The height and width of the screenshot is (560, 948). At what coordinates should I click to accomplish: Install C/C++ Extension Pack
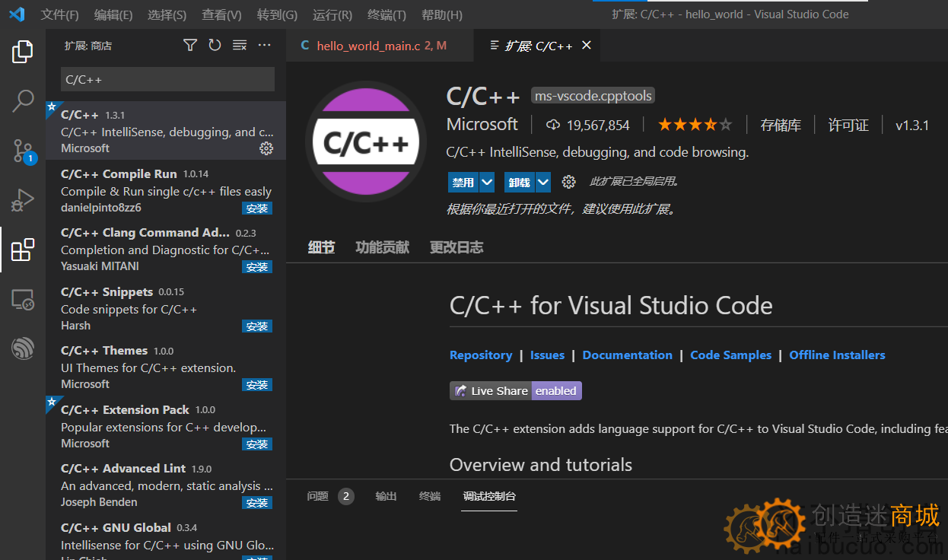coord(257,444)
